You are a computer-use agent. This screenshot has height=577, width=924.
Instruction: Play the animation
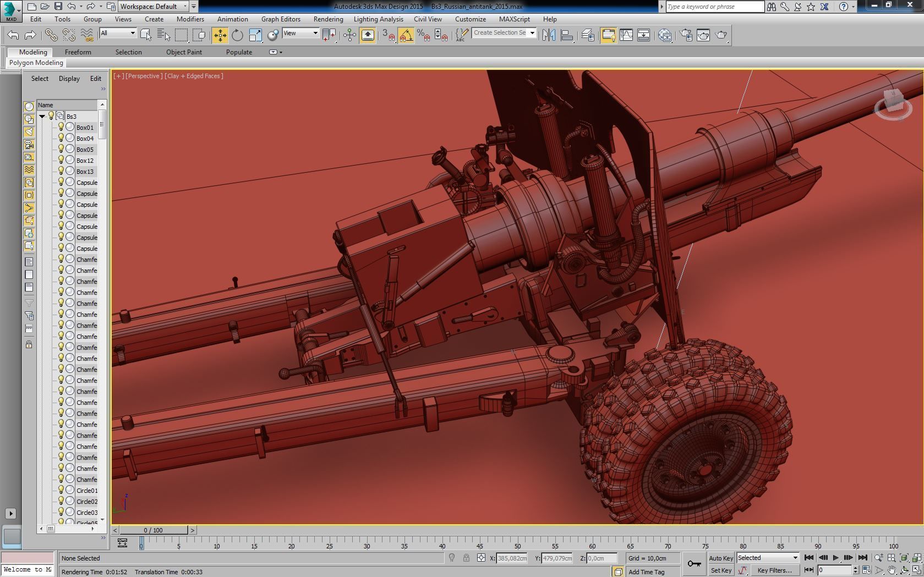pyautogui.click(x=835, y=558)
